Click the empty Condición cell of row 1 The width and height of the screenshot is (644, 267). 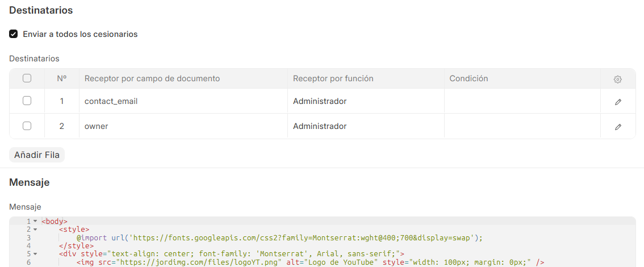point(522,101)
